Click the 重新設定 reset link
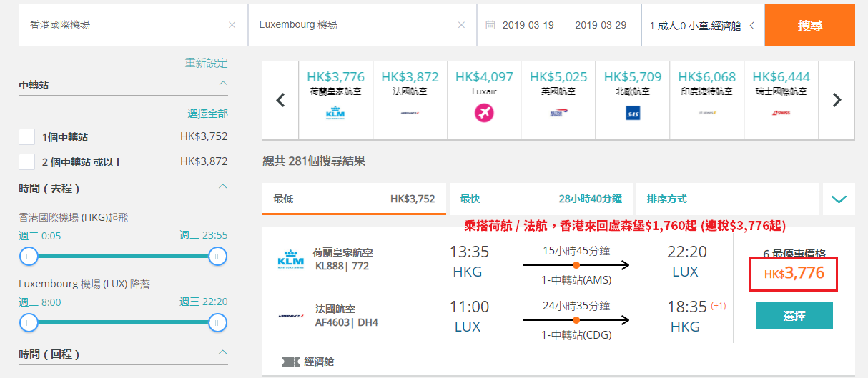 click(207, 63)
